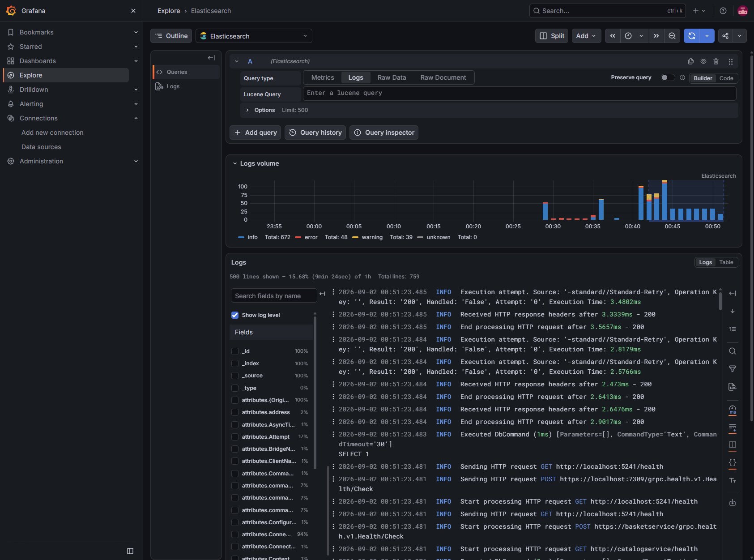The width and height of the screenshot is (754, 560).
Task: Collapse the outline pane arrow
Action: [211, 58]
